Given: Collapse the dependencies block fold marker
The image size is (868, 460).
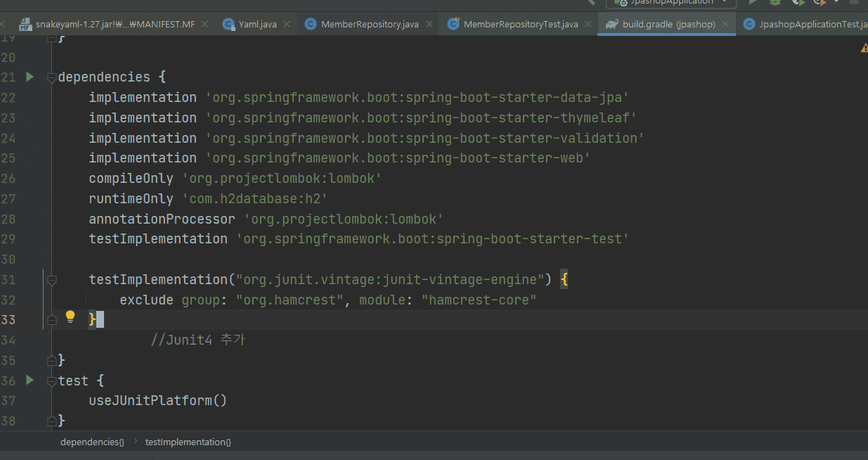Looking at the screenshot, I should tap(51, 77).
